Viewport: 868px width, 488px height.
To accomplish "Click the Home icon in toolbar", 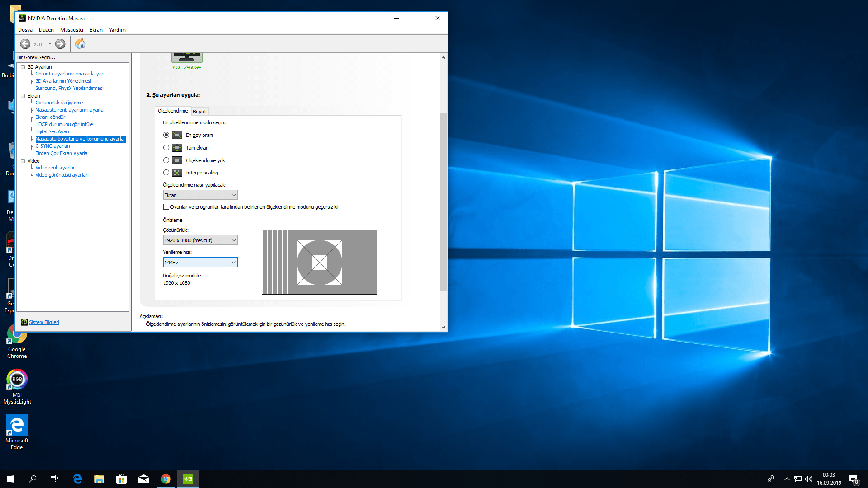I will 80,44.
